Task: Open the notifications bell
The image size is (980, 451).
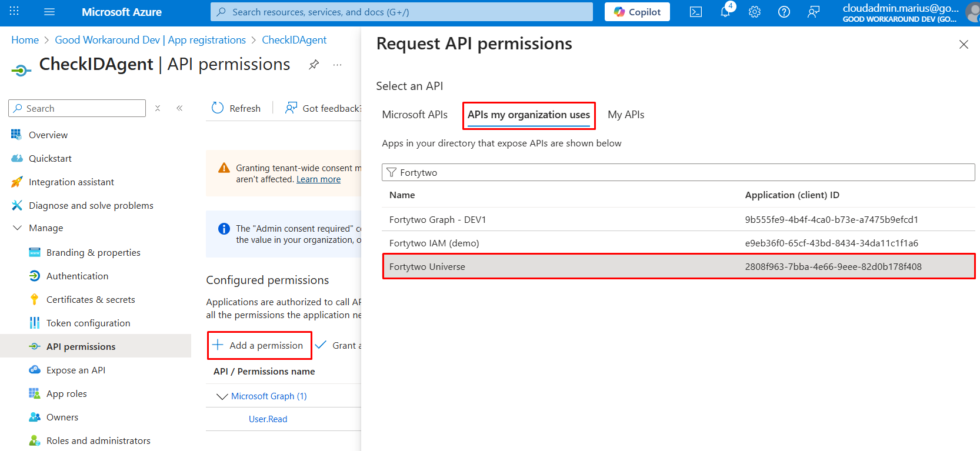Action: pyautogui.click(x=725, y=12)
